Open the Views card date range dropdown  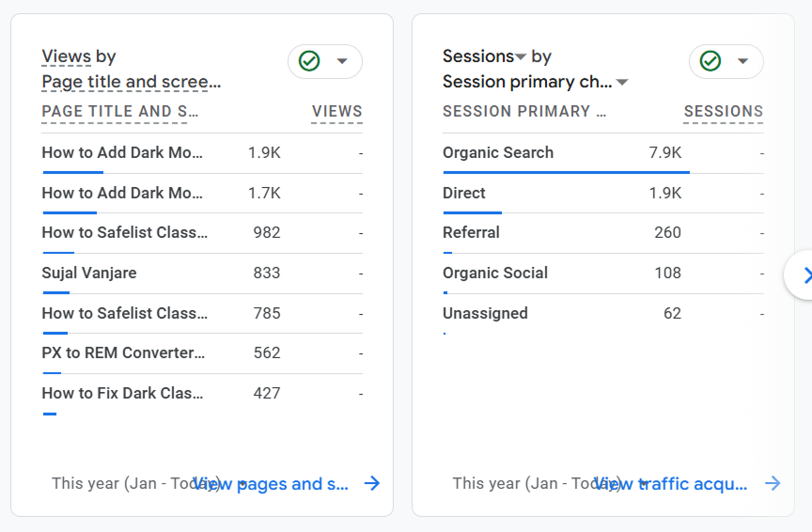pyautogui.click(x=242, y=483)
